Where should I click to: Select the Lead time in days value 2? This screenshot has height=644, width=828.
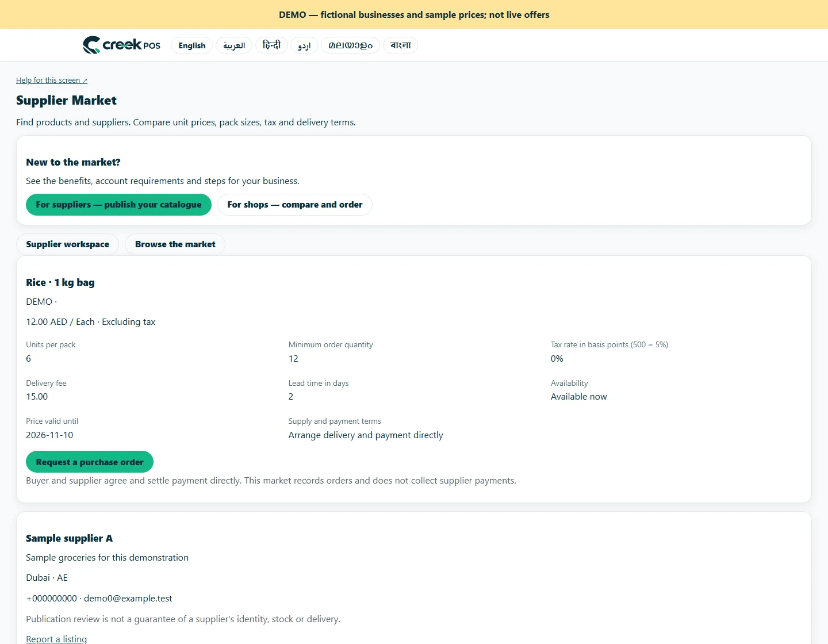click(x=291, y=397)
